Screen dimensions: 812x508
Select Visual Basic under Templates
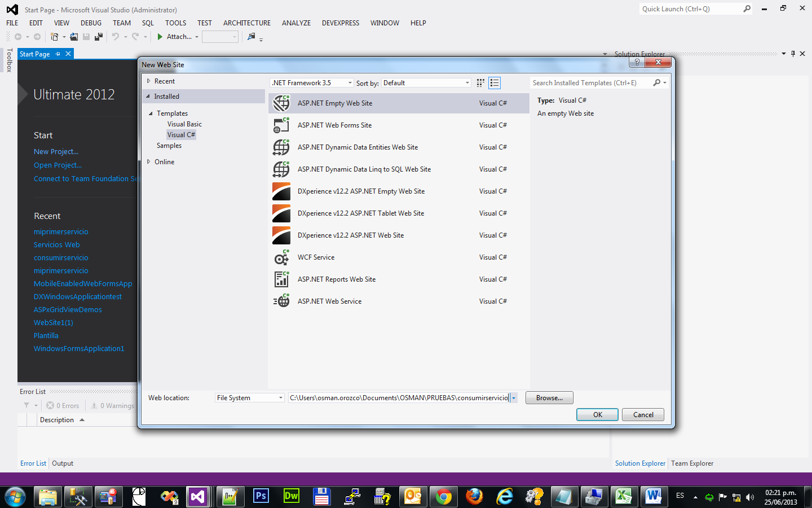pyautogui.click(x=184, y=124)
